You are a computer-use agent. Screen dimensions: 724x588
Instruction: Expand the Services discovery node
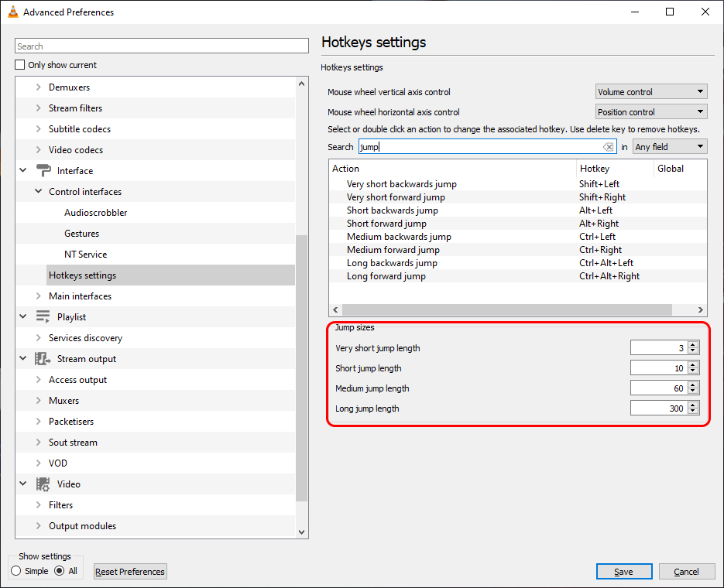pyautogui.click(x=38, y=338)
